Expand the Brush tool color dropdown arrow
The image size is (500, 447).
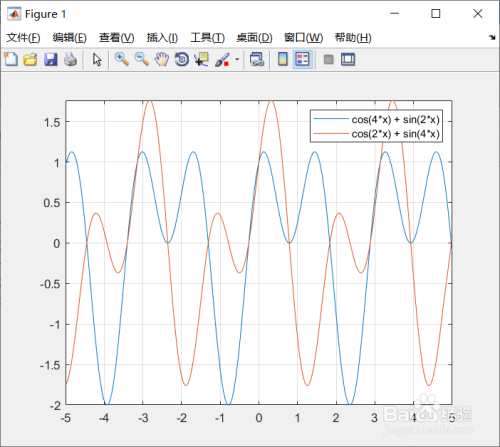click(x=237, y=59)
